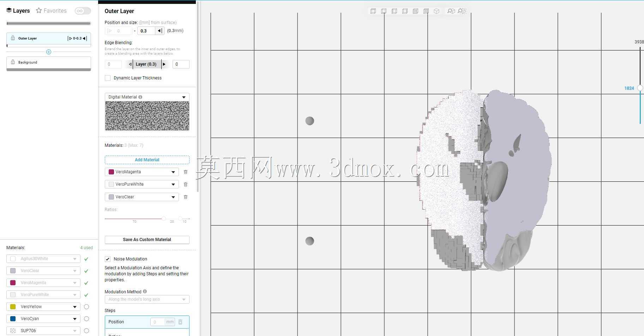Image resolution: width=644 pixels, height=336 pixels.
Task: Delete VeroMagenta from layer materials
Action: [x=186, y=172]
